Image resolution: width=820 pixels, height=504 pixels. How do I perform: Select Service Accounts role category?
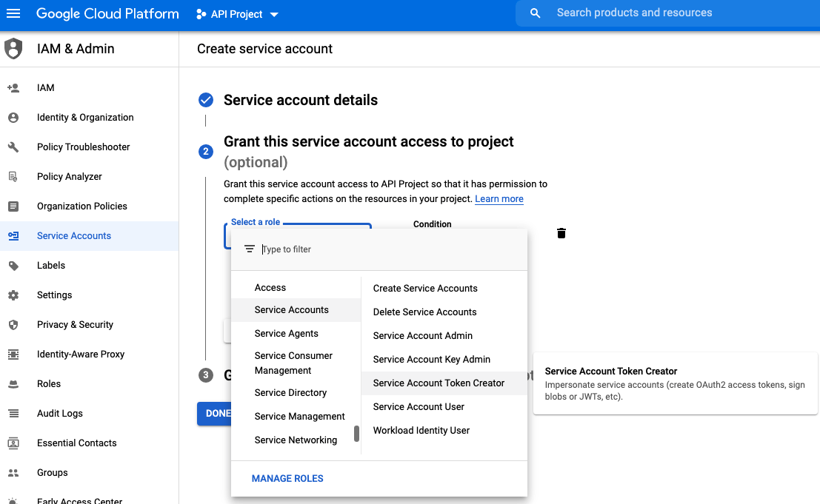point(296,310)
